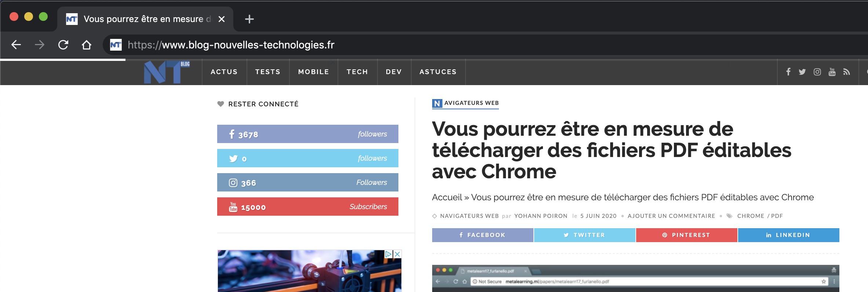868x292 pixels.
Task: Open the DEV menu
Action: coord(394,72)
